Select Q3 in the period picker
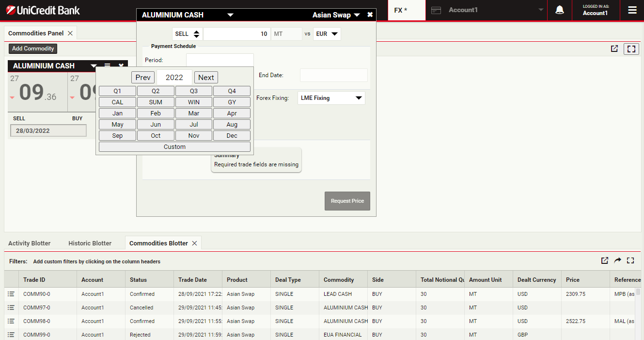 pyautogui.click(x=193, y=91)
